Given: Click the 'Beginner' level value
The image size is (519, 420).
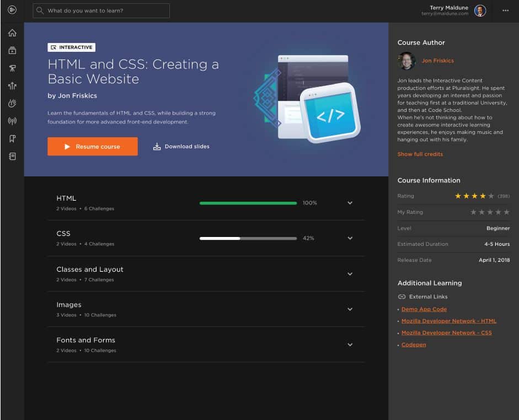Looking at the screenshot, I should [x=498, y=228].
